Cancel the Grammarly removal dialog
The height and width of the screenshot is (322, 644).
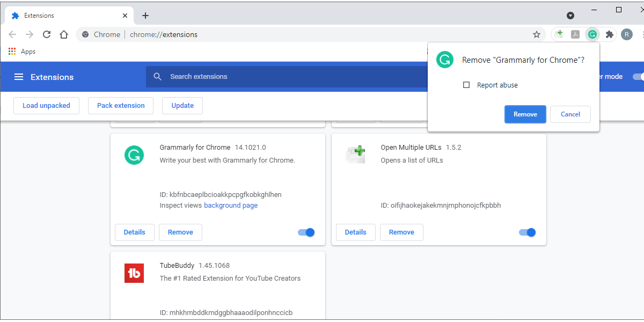[x=570, y=114]
